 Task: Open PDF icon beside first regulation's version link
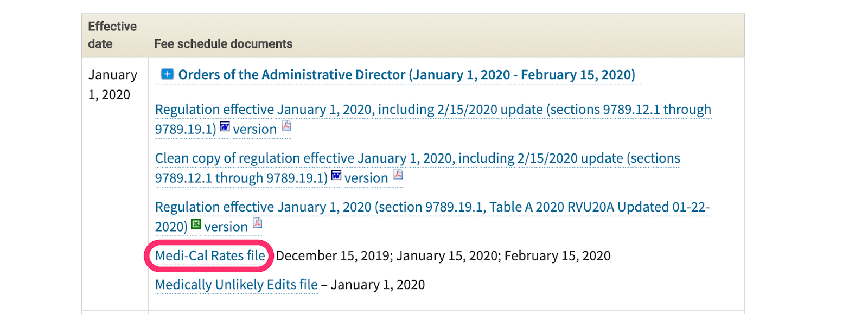[x=286, y=126]
